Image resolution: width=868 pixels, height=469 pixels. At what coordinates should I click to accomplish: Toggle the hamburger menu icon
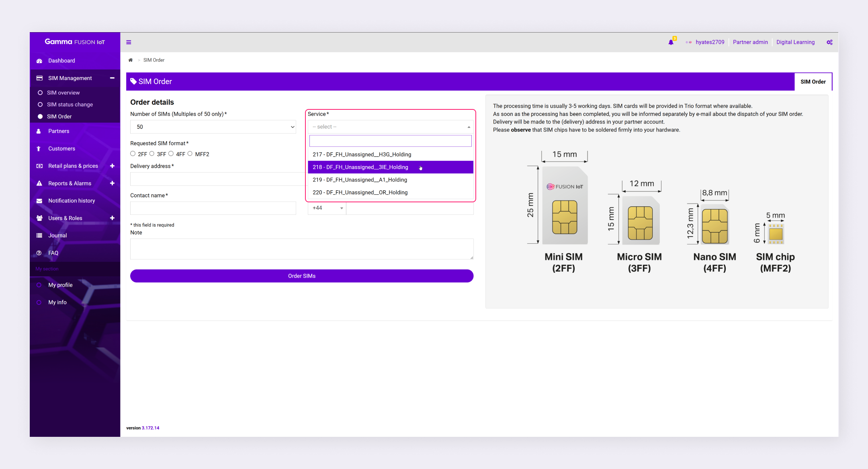click(x=129, y=42)
